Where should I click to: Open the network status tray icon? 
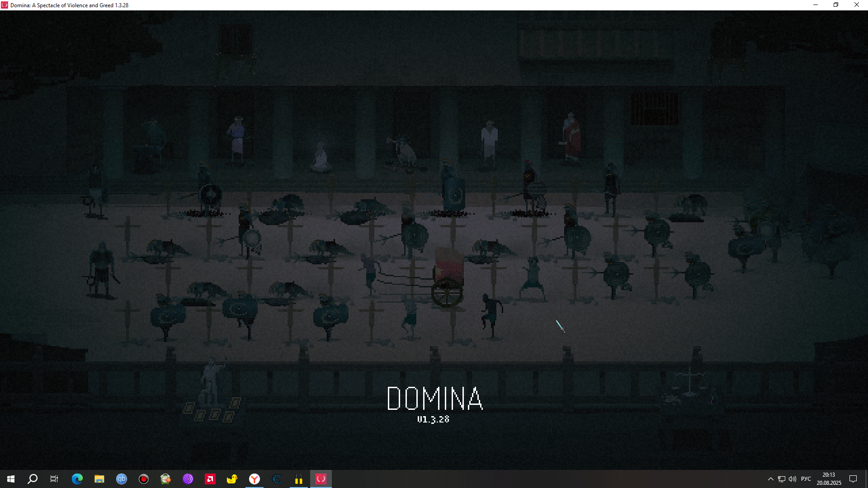click(x=782, y=479)
